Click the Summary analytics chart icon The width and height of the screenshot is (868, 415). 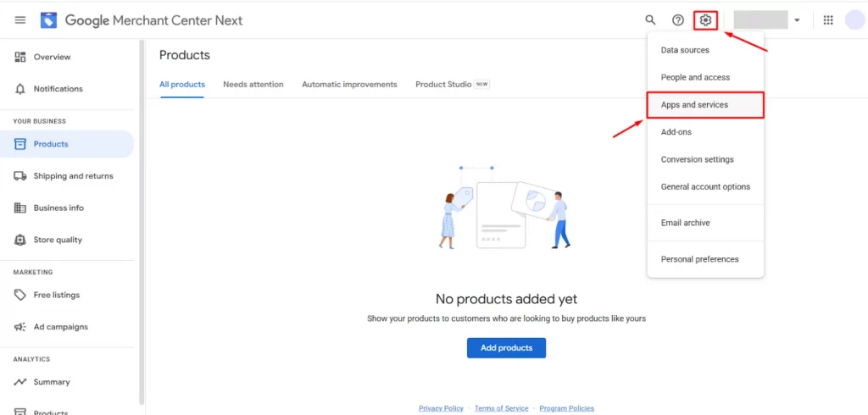pos(20,382)
